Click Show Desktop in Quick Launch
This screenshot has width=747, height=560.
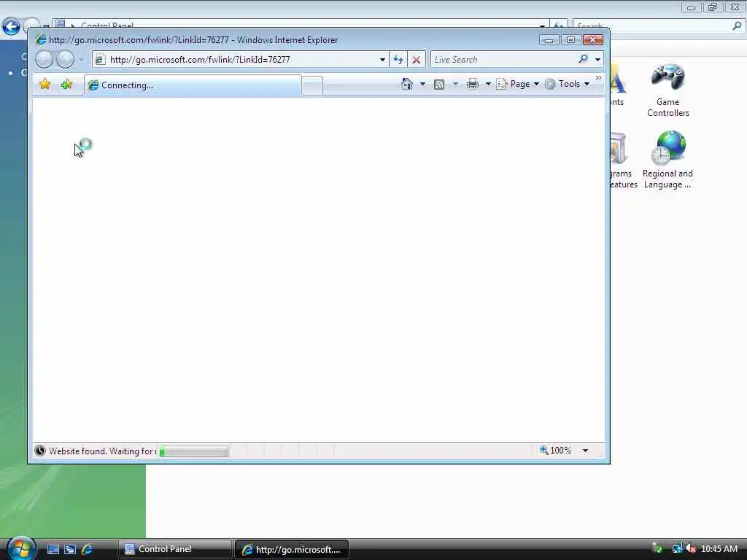53,550
